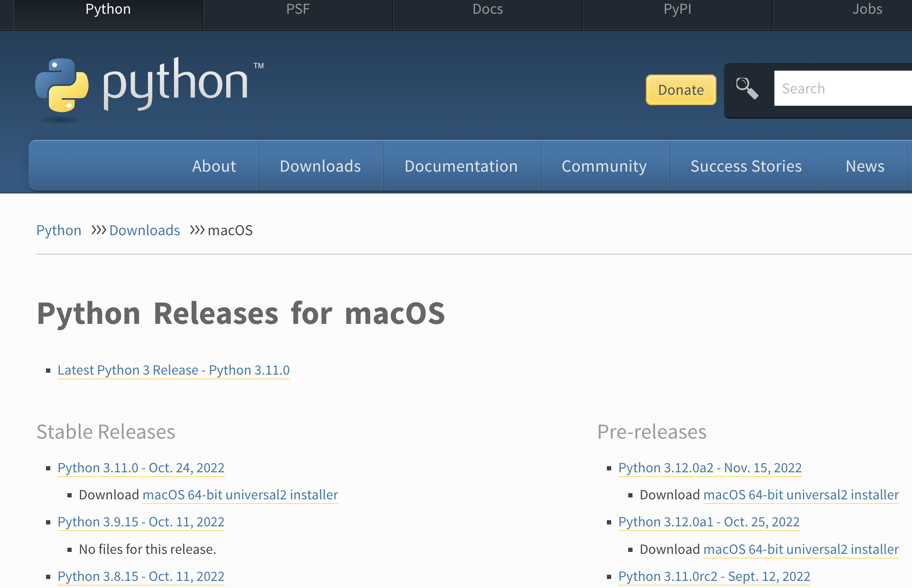Open Success Stories in the nav bar
Image resolution: width=912 pixels, height=588 pixels.
pyautogui.click(x=746, y=166)
